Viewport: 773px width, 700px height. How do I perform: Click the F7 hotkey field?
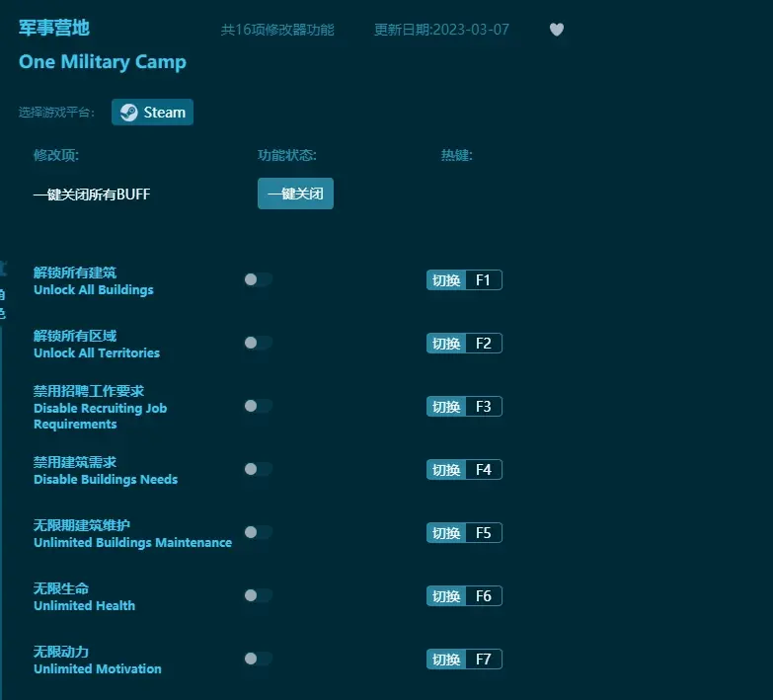coord(484,659)
